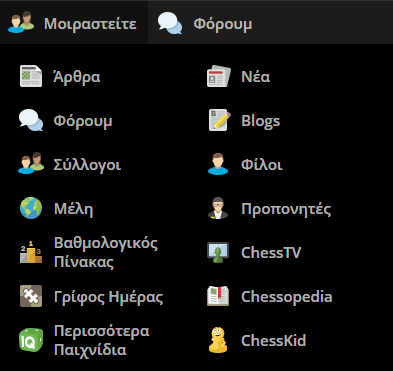Open the Βαθμολογικός Πίνακας link
The image size is (393, 371).
coord(106,252)
